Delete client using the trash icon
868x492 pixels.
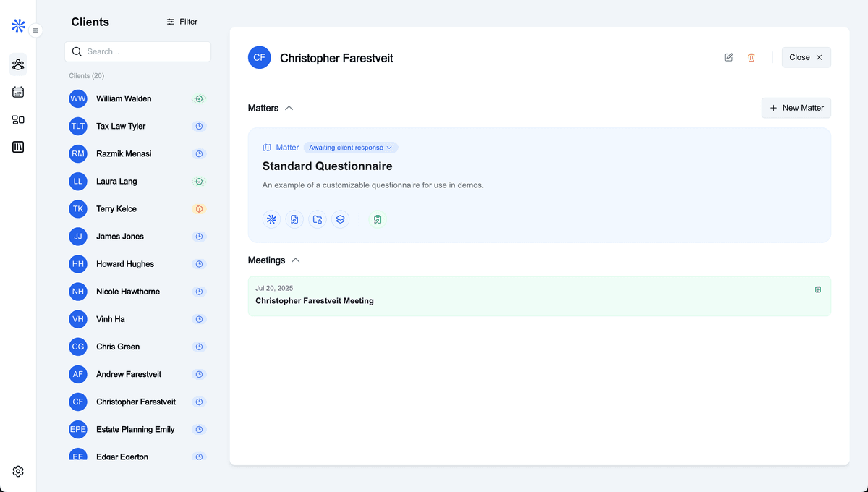[751, 57]
